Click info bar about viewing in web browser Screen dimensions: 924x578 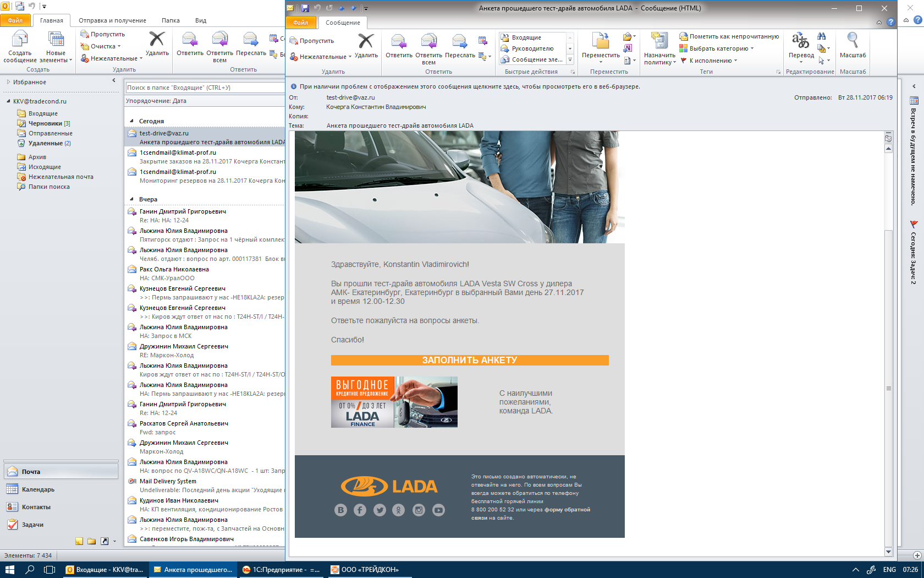[x=470, y=86]
